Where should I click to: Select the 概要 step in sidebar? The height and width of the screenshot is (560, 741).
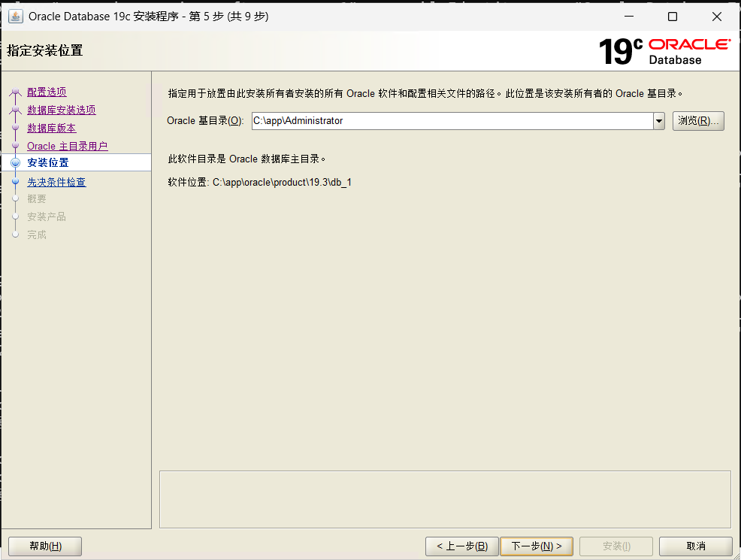click(x=37, y=198)
